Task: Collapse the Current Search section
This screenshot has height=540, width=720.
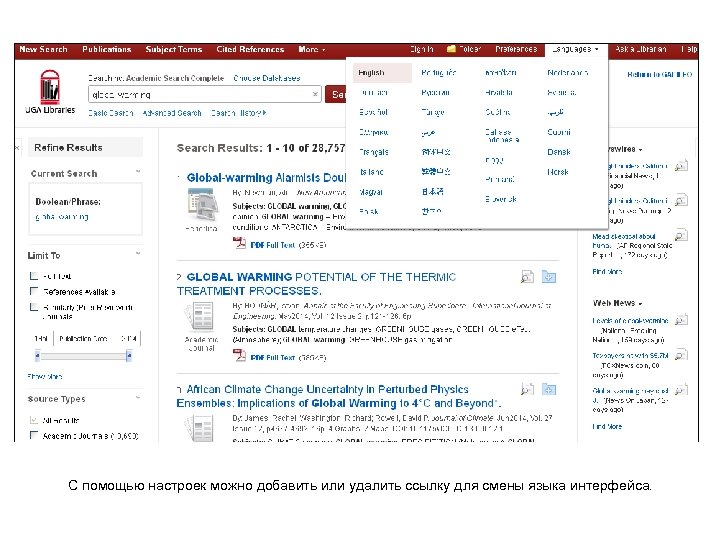Action: coord(138,172)
